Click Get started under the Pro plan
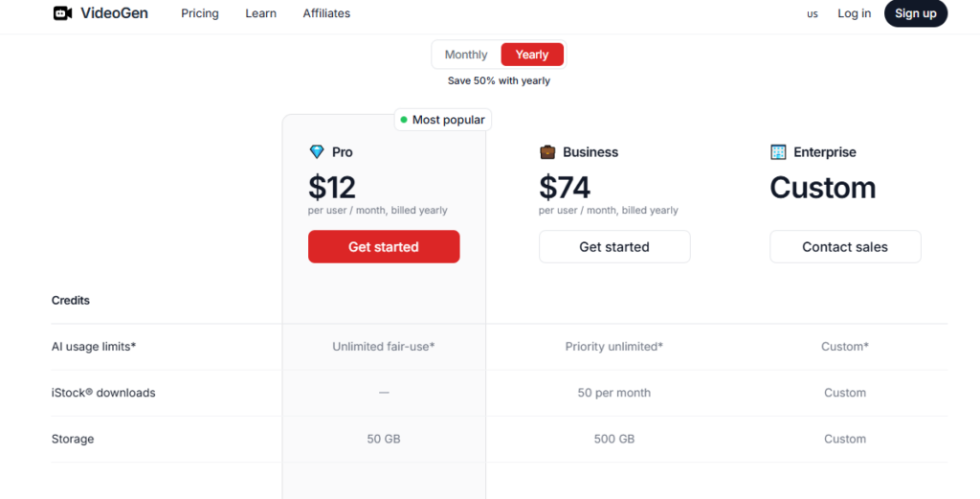The width and height of the screenshot is (980, 499). pyautogui.click(x=384, y=247)
